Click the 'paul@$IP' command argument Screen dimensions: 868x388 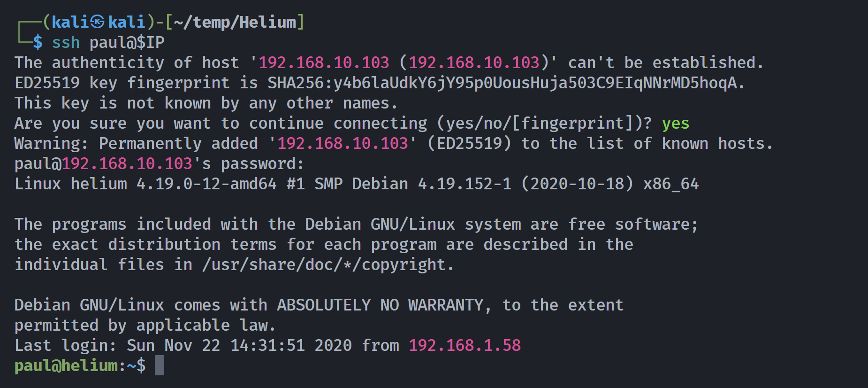127,43
